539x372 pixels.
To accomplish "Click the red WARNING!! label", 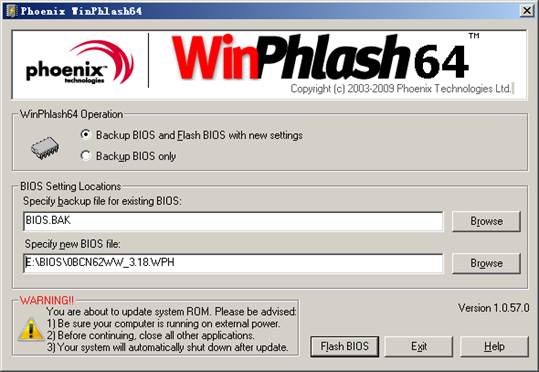I will 46,300.
